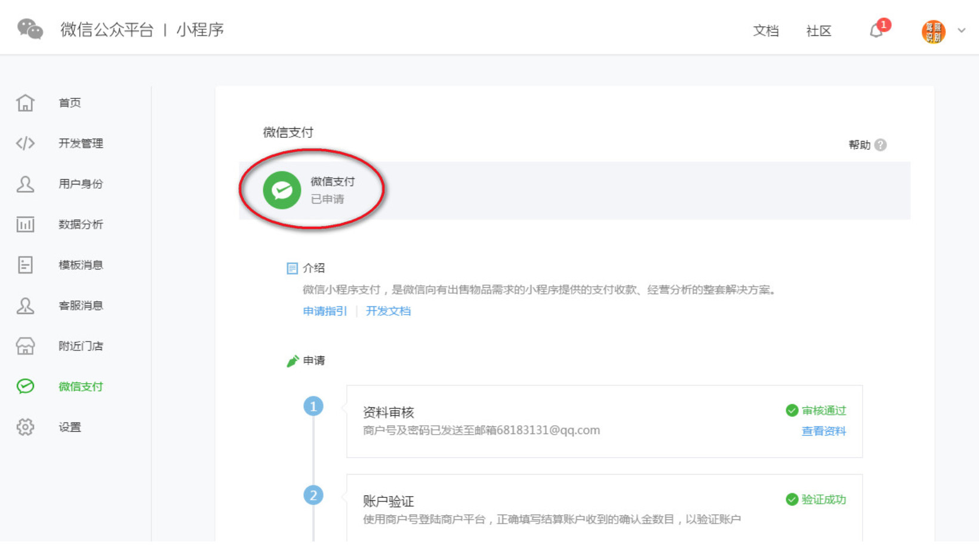Click the 设置 gear icon
This screenshot has height=560, width=979.
point(25,427)
